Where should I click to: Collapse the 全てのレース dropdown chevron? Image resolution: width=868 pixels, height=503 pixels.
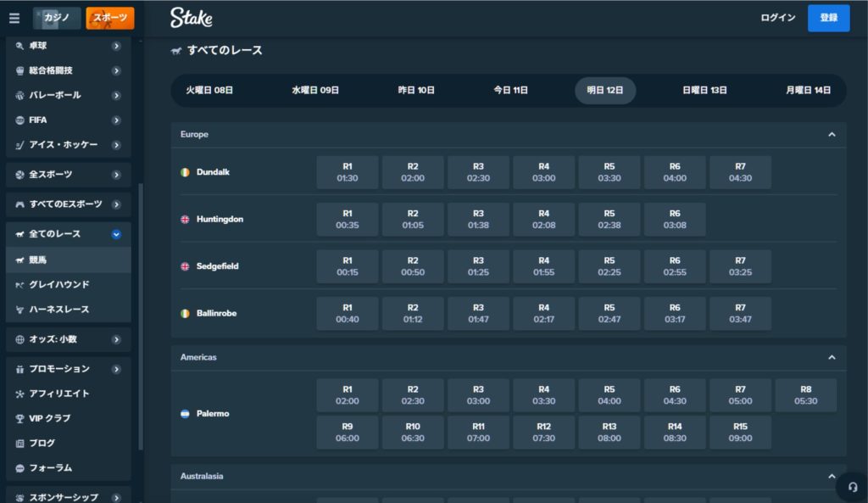point(116,234)
